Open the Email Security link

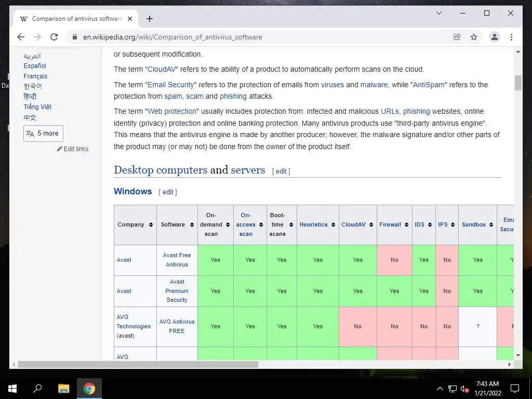(170, 85)
